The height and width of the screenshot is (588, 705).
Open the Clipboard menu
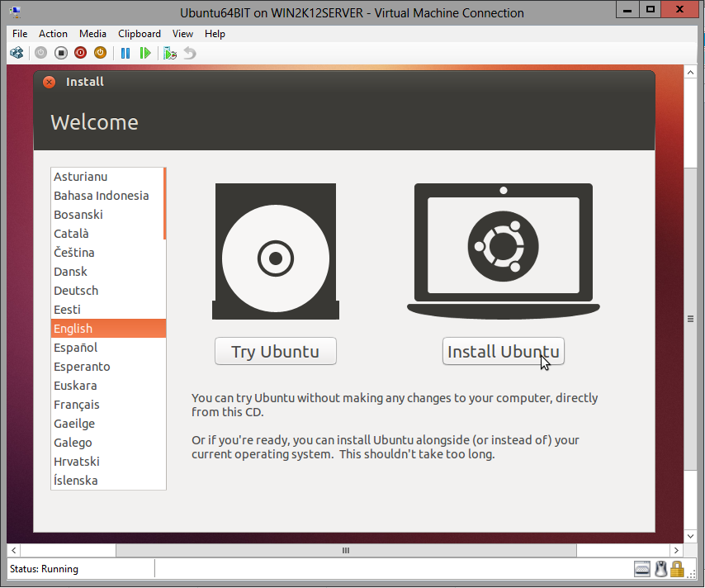(140, 34)
